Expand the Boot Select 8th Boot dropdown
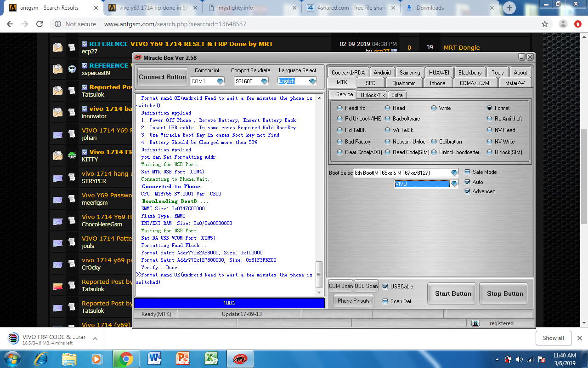Image resolution: width=588 pixels, height=368 pixels. pos(454,173)
